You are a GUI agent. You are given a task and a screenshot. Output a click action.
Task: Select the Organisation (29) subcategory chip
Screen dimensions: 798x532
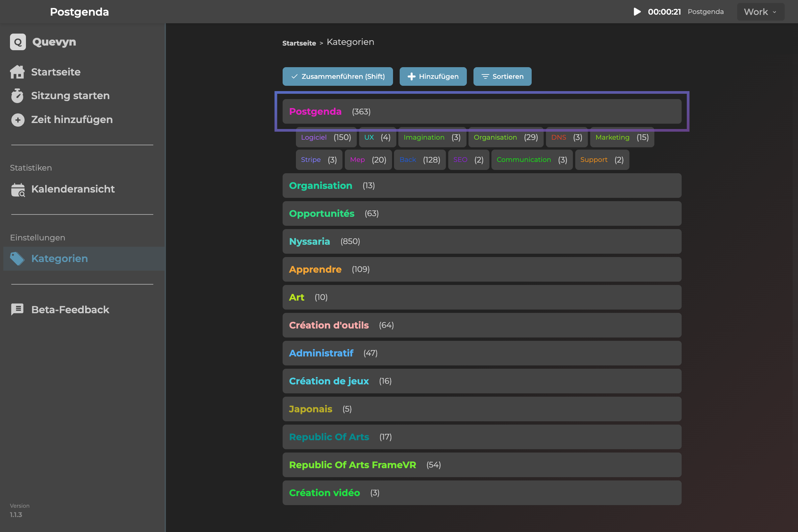click(x=506, y=137)
